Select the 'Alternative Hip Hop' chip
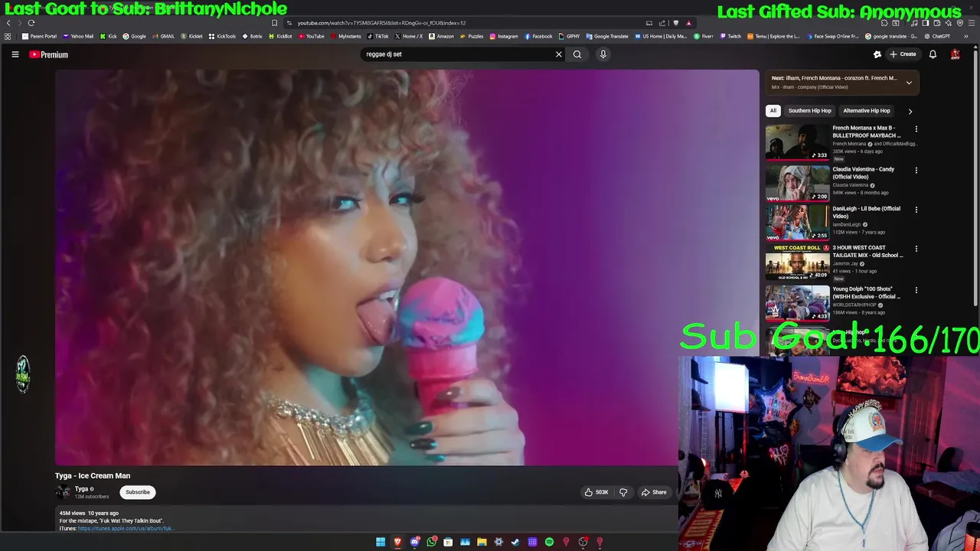 point(867,111)
